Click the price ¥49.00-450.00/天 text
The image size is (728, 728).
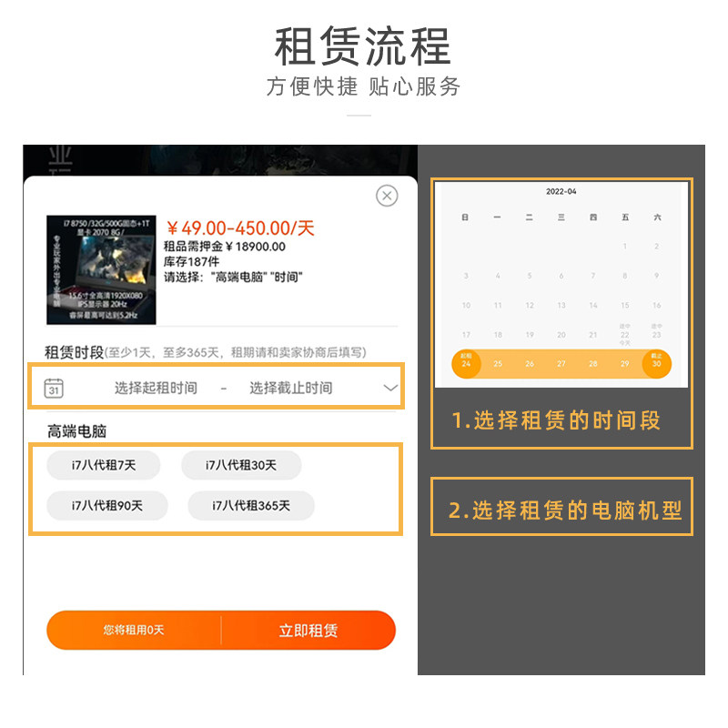click(x=240, y=228)
